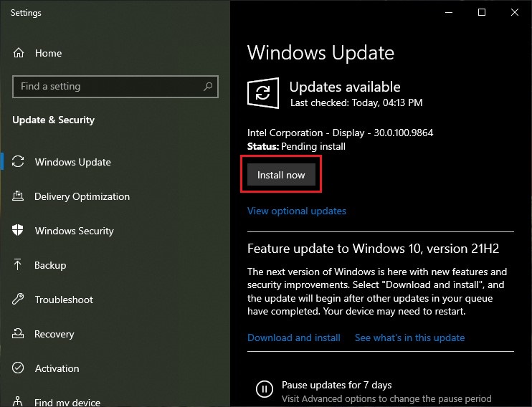Click the Home house icon
The image size is (532, 407).
click(19, 53)
